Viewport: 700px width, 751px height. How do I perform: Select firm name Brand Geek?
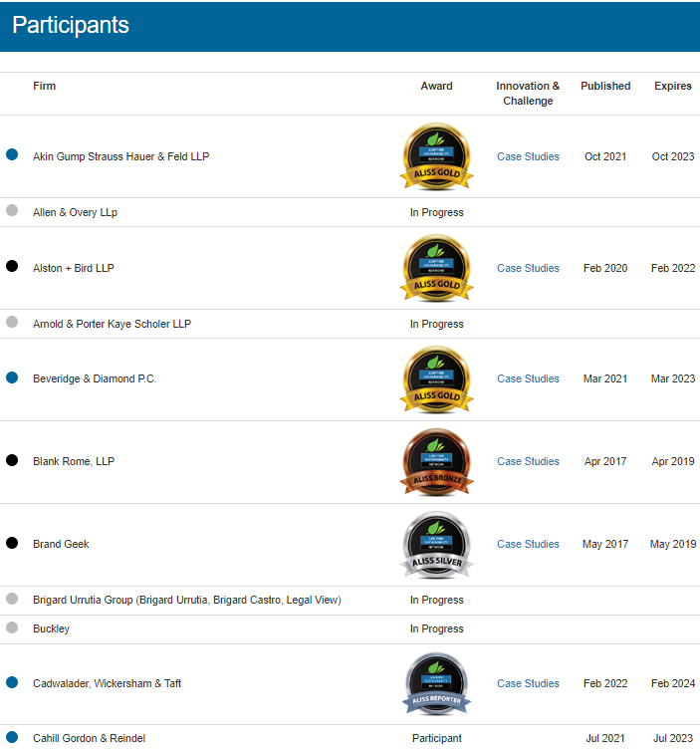coord(61,544)
